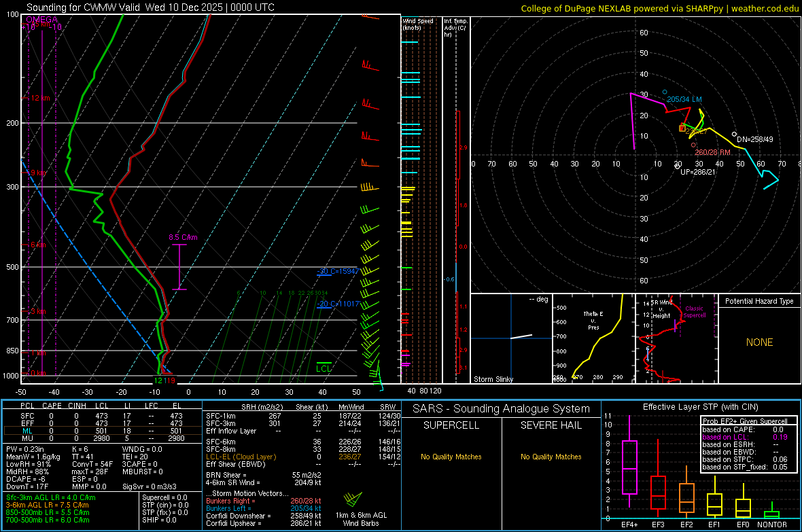Click the -30 C=15947 level label

point(338,271)
